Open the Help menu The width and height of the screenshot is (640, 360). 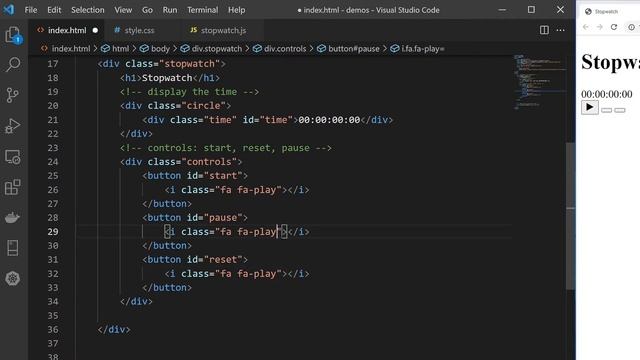tap(236, 10)
